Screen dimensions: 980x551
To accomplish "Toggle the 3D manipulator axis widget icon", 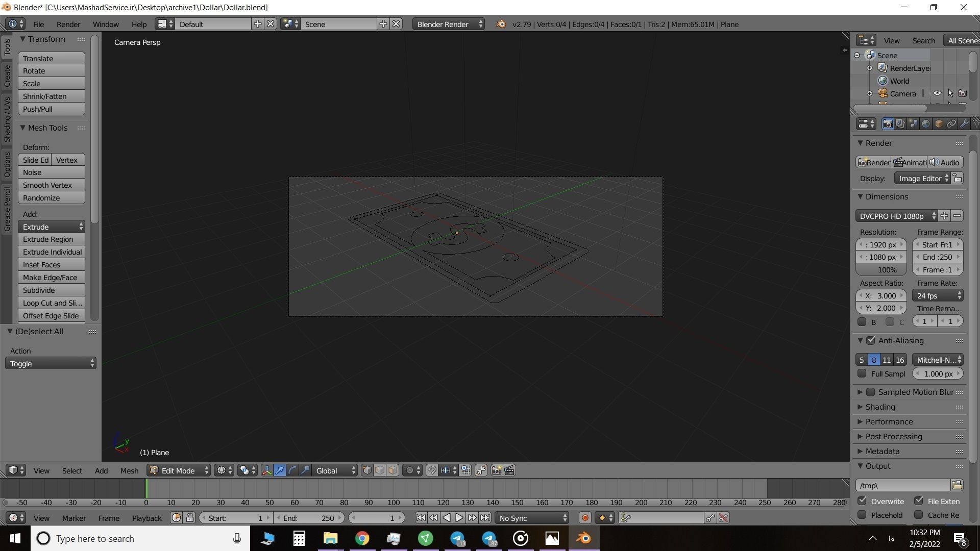I will pos(266,470).
